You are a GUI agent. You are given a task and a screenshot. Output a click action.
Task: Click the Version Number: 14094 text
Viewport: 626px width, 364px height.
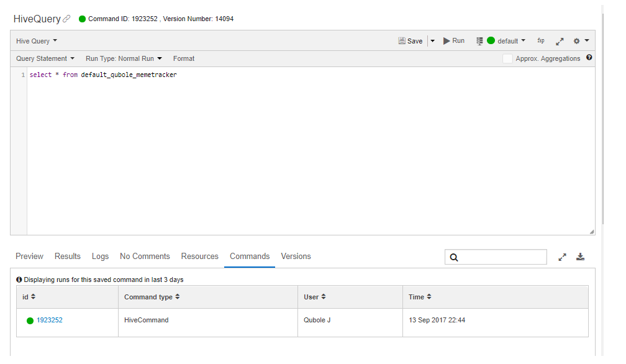coord(199,19)
